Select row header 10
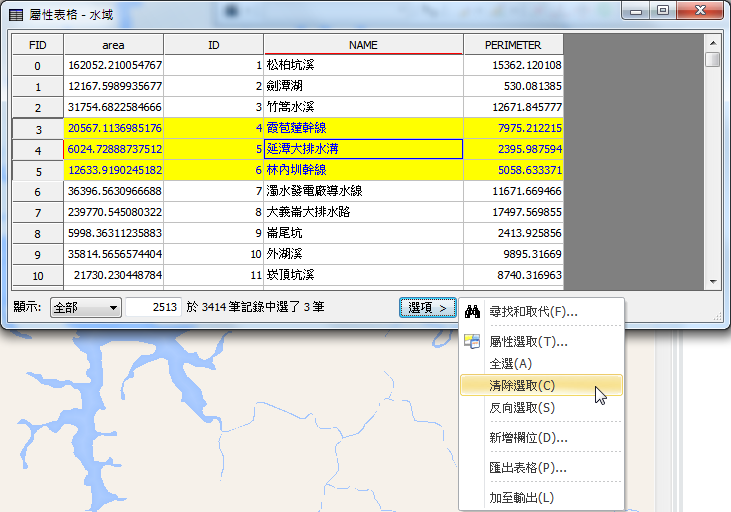This screenshot has width=731, height=512. (38, 276)
